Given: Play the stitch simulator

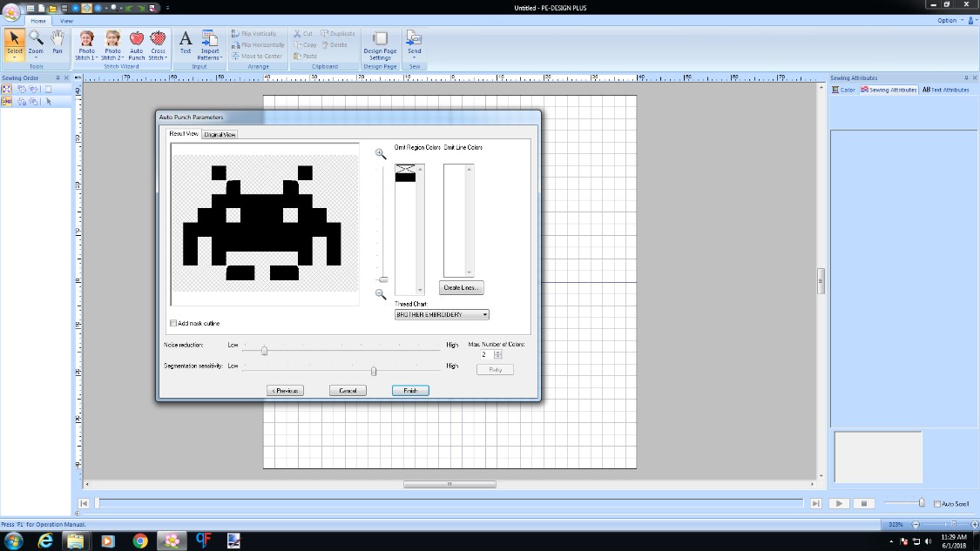Looking at the screenshot, I should tap(839, 503).
